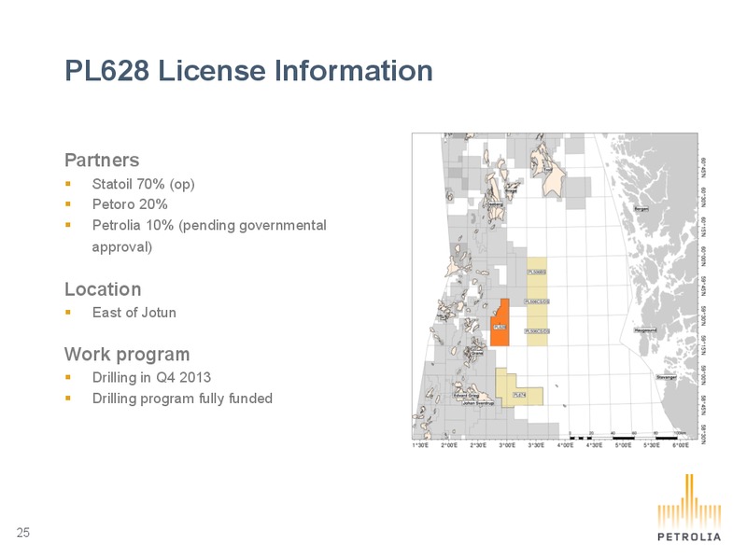Click the "Oseberg" field label on map
The width and height of the screenshot is (747, 560).
(494, 204)
